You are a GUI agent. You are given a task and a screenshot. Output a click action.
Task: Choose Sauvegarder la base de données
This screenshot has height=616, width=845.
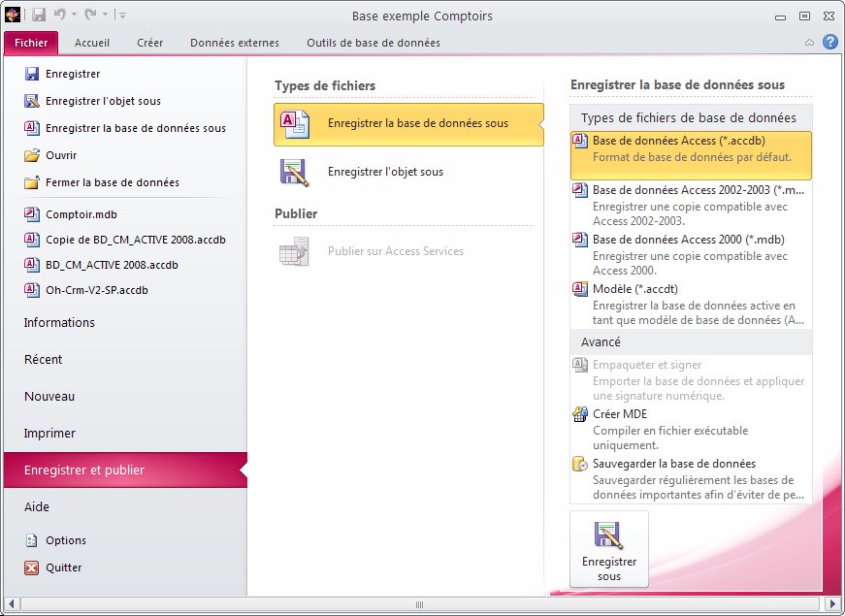[673, 464]
